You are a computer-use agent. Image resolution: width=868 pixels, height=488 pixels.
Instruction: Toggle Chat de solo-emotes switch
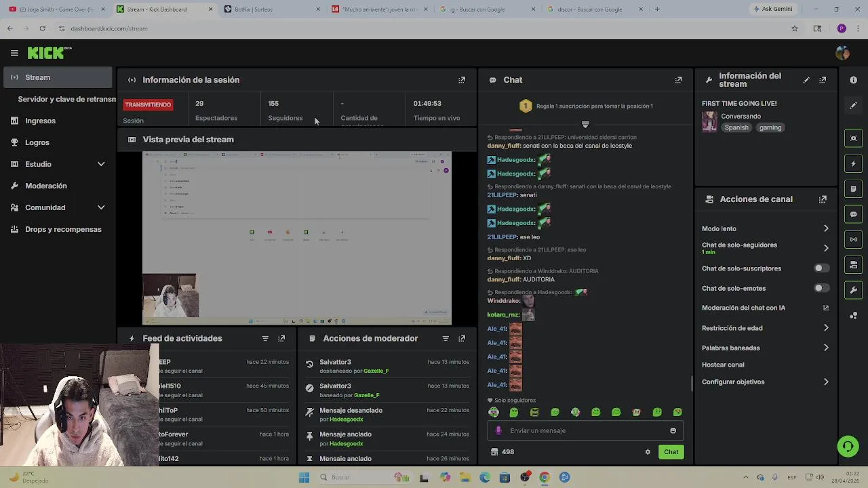tap(821, 288)
